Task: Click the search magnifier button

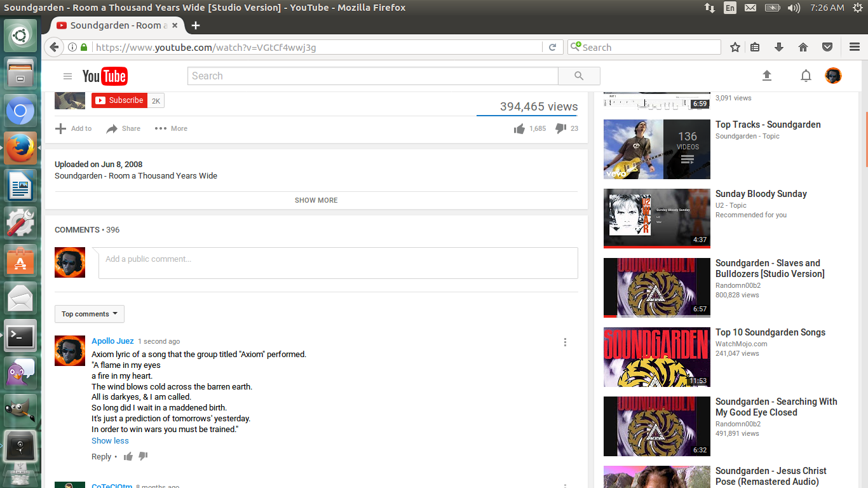Action: (x=579, y=76)
